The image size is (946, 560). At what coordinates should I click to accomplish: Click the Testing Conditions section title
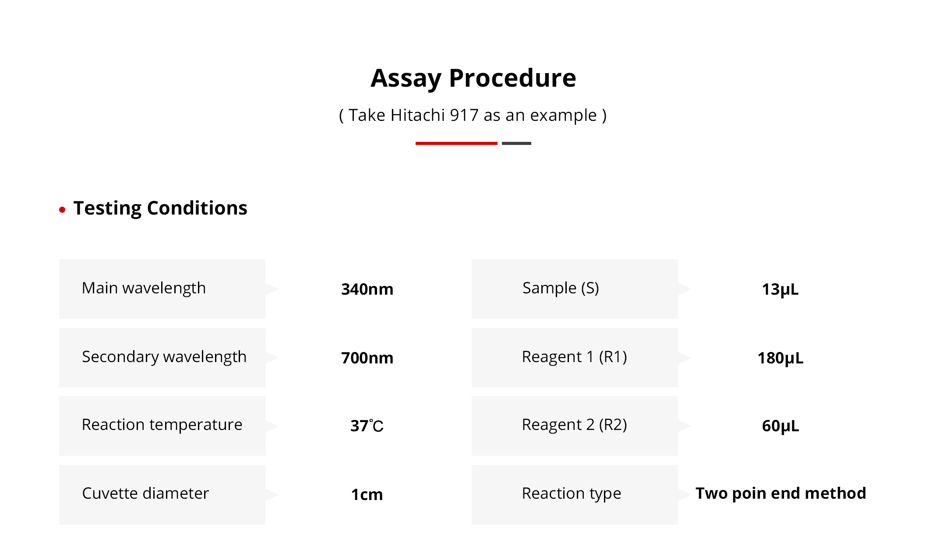coord(160,208)
